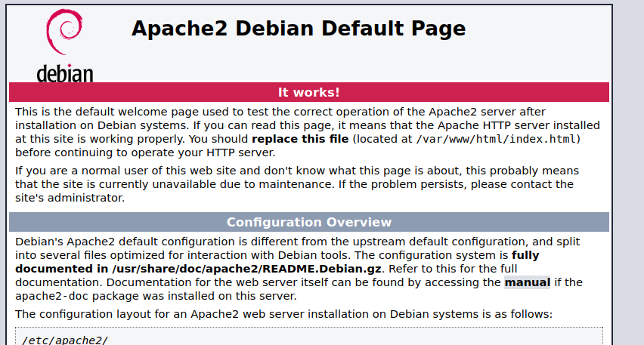Viewport: 644px width, 345px height.
Task: Click the "Apache2 Debian Default Page" heading
Action: pyautogui.click(x=299, y=29)
